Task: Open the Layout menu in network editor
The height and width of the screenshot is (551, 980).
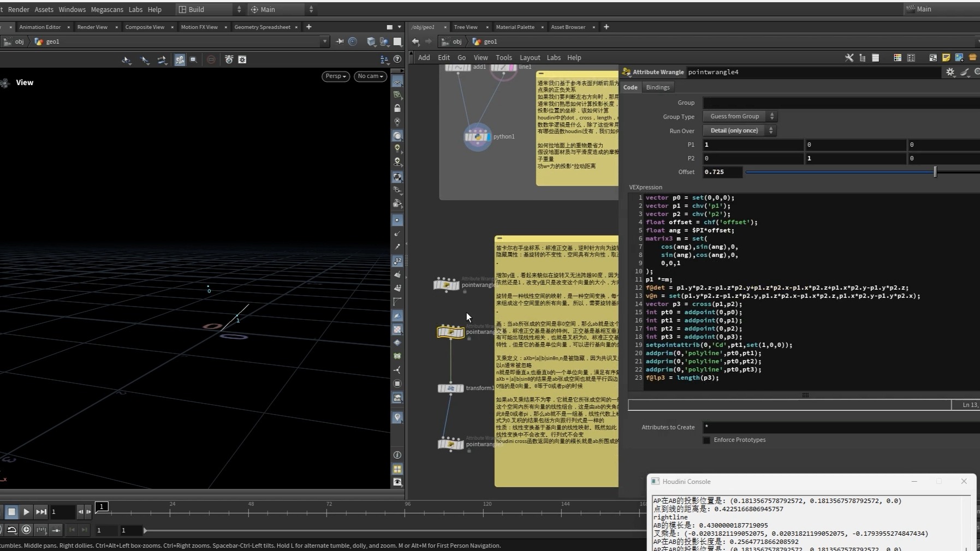Action: 529,58
